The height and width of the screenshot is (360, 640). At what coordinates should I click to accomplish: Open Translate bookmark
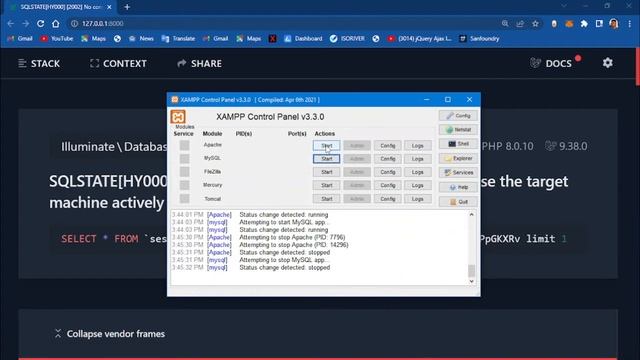(178, 39)
